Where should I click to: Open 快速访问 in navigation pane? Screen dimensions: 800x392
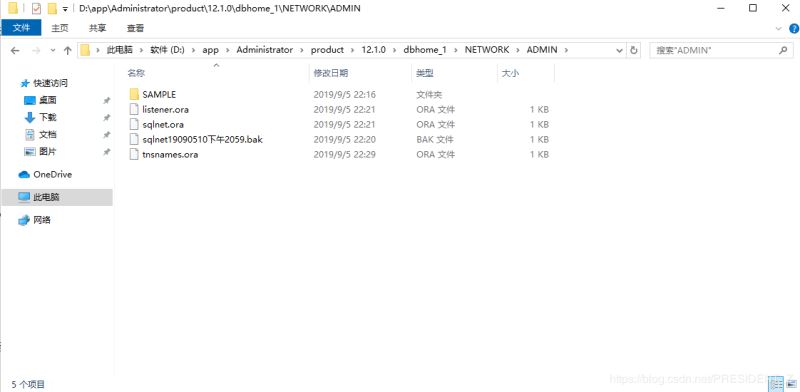click(x=51, y=83)
